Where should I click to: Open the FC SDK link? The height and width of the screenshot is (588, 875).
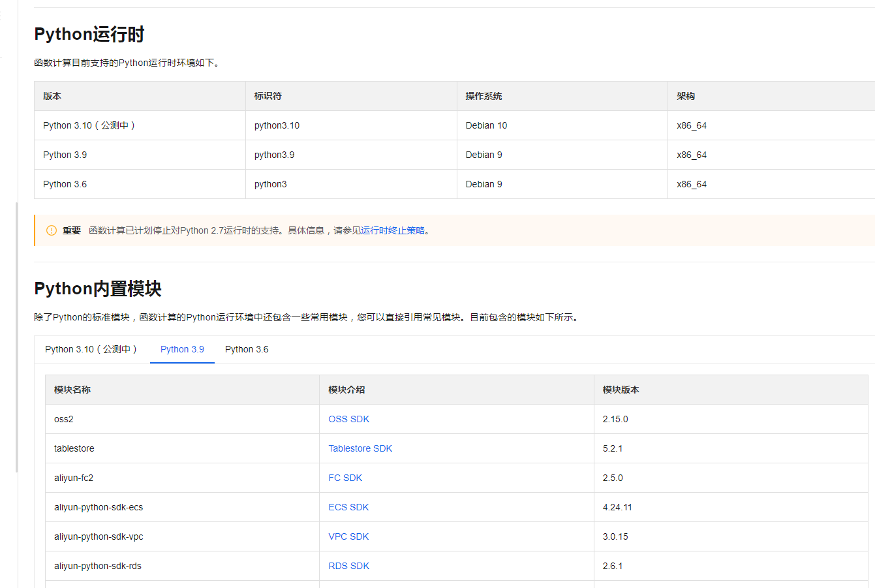click(345, 478)
